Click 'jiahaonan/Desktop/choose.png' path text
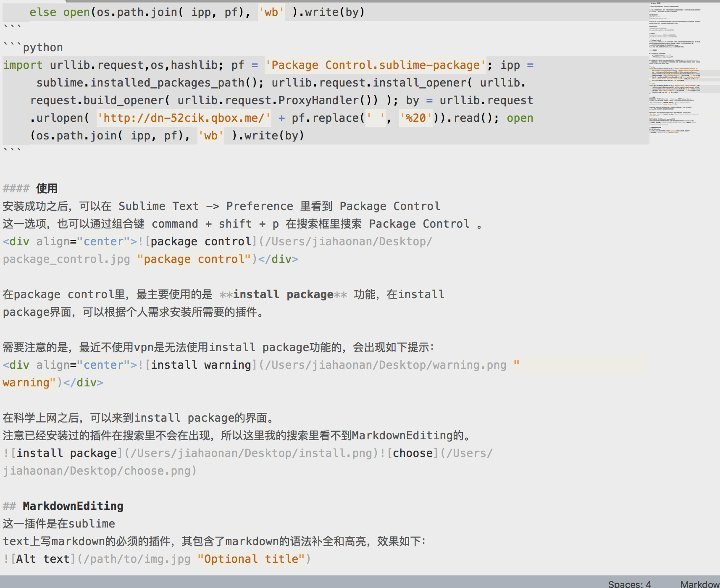 point(97,471)
